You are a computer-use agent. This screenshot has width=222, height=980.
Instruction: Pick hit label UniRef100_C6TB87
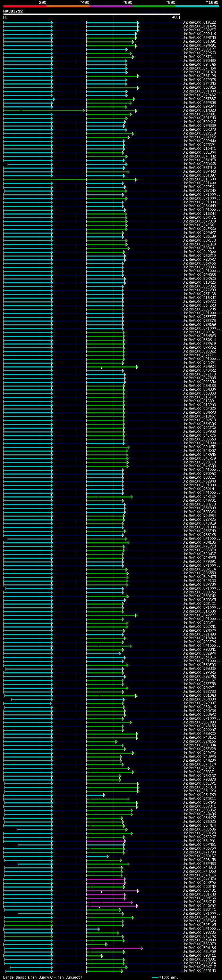(x=199, y=99)
